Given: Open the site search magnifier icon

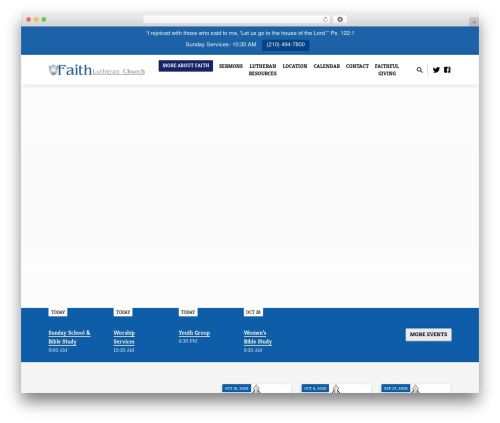Looking at the screenshot, I should pyautogui.click(x=419, y=70).
